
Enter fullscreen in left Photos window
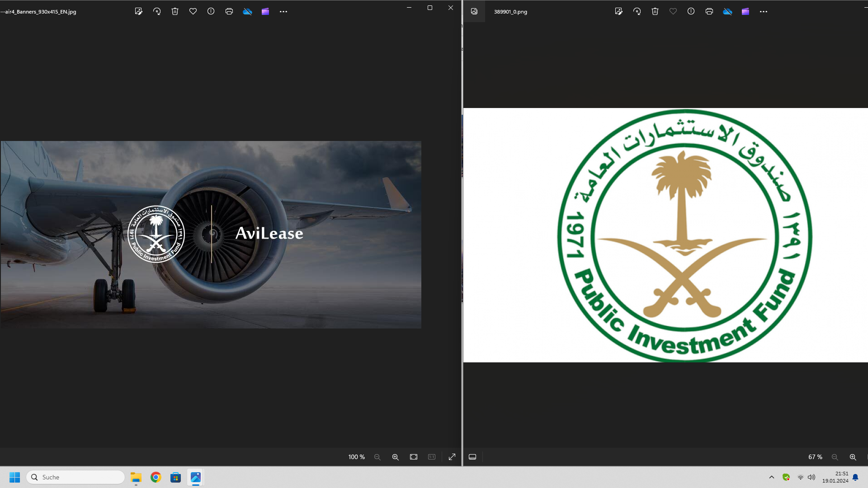pyautogui.click(x=452, y=457)
